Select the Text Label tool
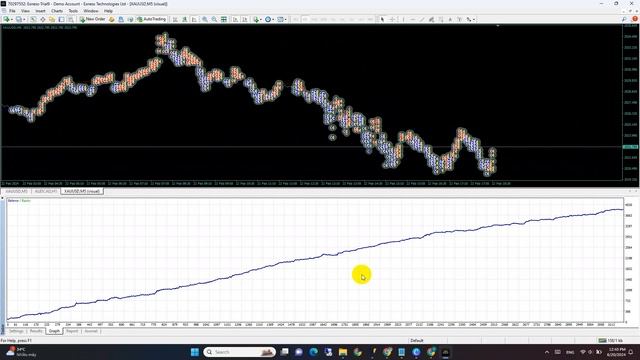This screenshot has height=360, width=640. [460, 19]
